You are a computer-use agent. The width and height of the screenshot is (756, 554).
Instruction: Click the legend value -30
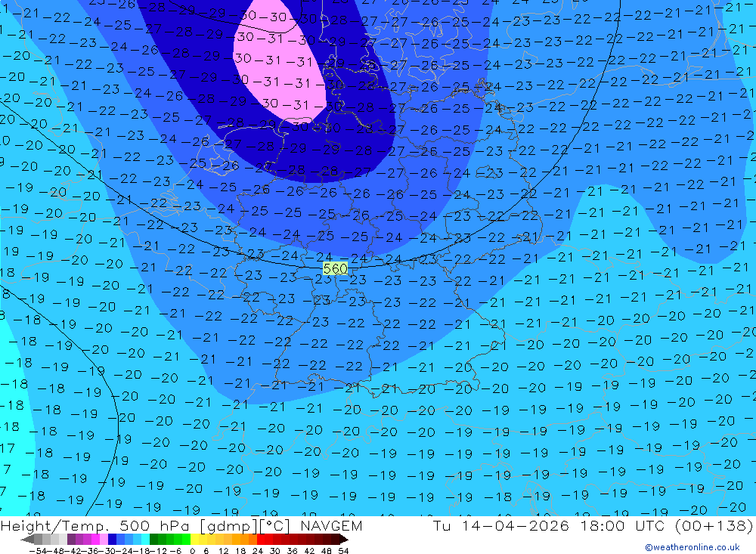click(107, 551)
